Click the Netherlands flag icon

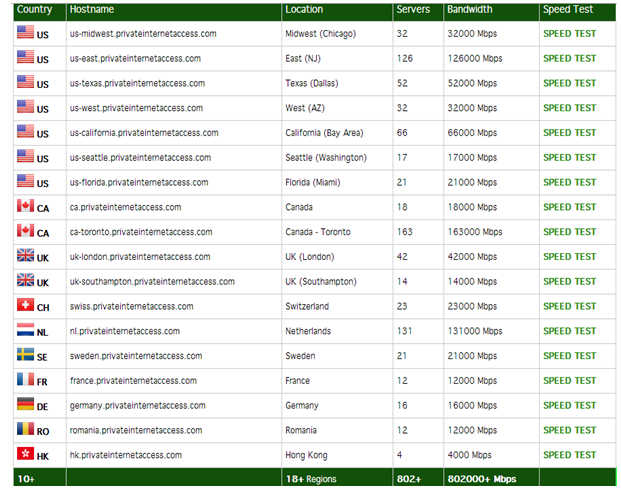25,329
